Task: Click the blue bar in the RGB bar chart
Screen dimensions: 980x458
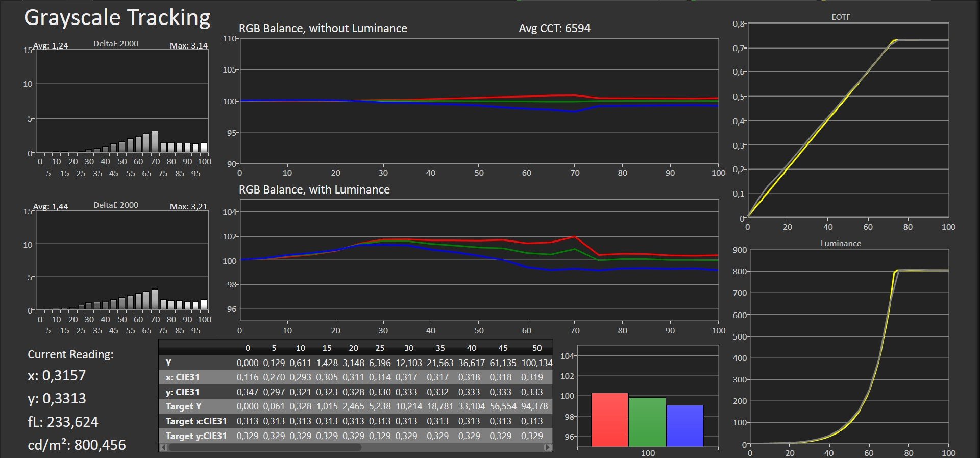Action: (685, 426)
